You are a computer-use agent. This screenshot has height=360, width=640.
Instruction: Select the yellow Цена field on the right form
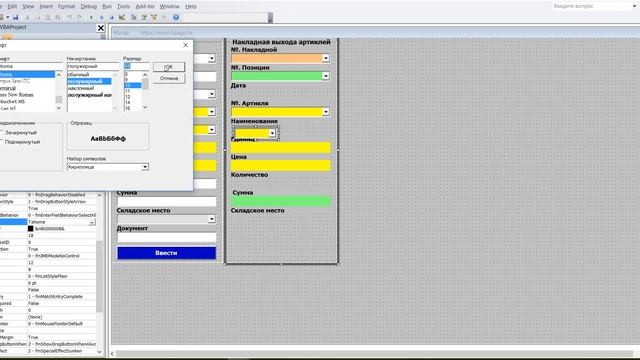[281, 165]
